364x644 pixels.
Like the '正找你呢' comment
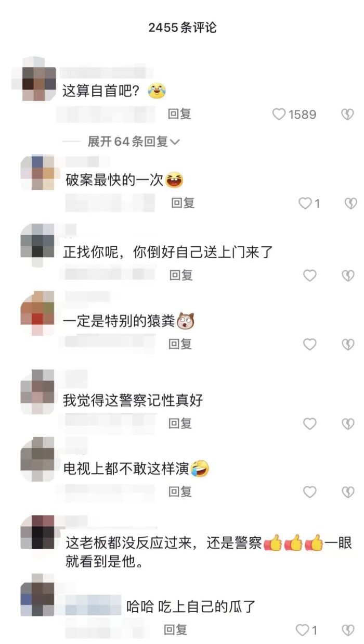[310, 275]
